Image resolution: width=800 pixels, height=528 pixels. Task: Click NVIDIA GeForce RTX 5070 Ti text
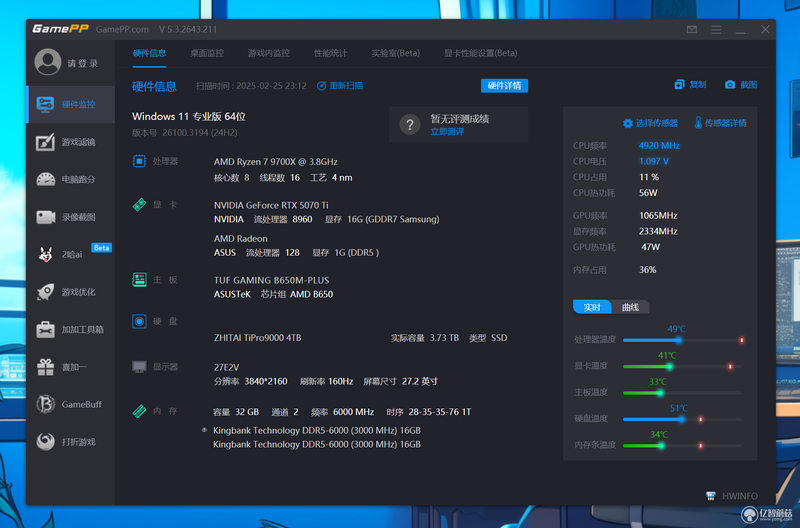(271, 205)
